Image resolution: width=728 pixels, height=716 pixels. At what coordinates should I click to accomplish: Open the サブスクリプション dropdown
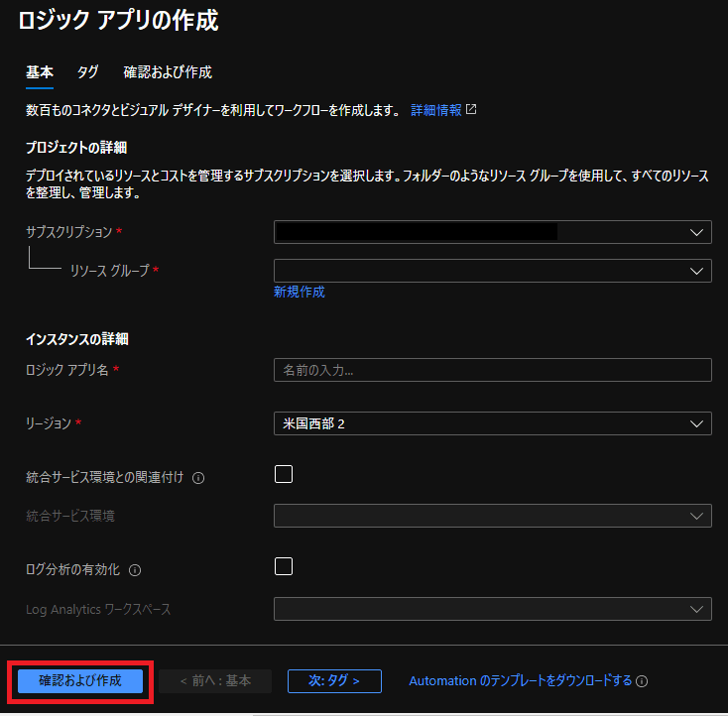point(493,232)
